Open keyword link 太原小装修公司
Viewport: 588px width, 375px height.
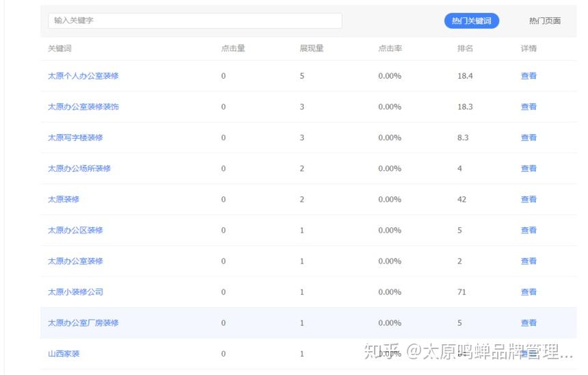[75, 292]
